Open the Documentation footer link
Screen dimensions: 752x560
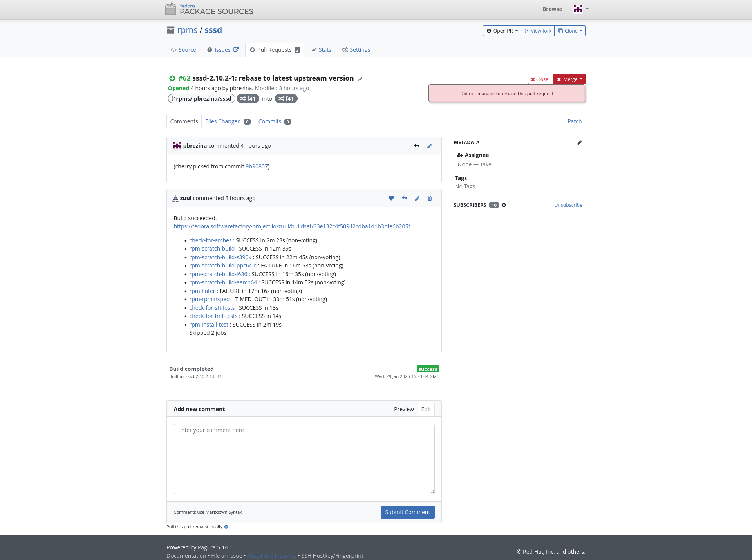pyautogui.click(x=186, y=556)
